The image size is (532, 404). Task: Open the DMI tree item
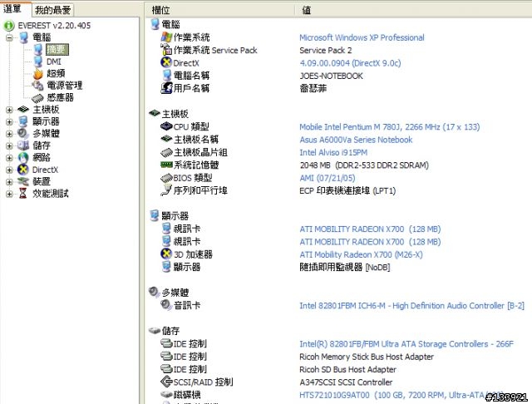click(x=53, y=62)
